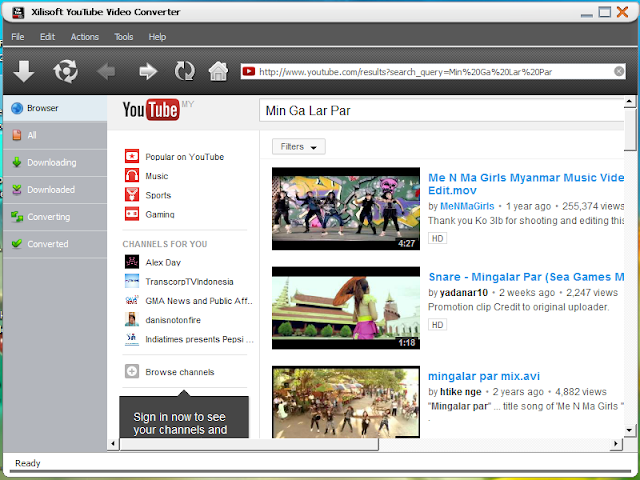Open uploader htike nge link
Viewport: 640px width, 480px height.
(460, 392)
